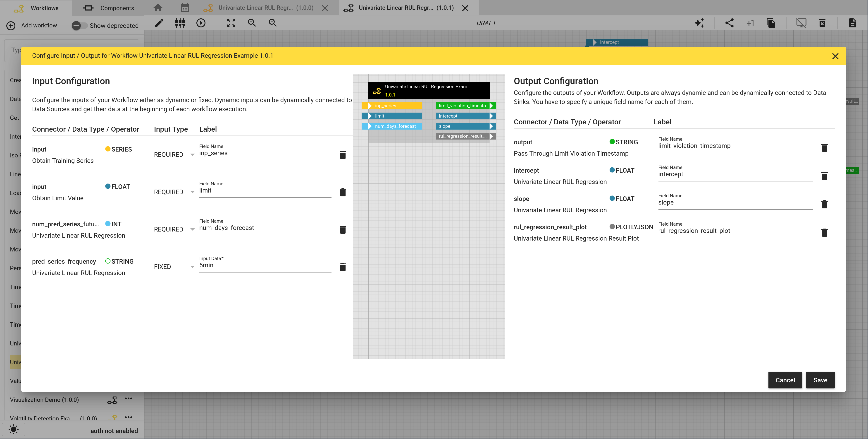This screenshot has height=439, width=868.
Task: Click the pencil edit icon in toolbar
Action: pyautogui.click(x=159, y=23)
